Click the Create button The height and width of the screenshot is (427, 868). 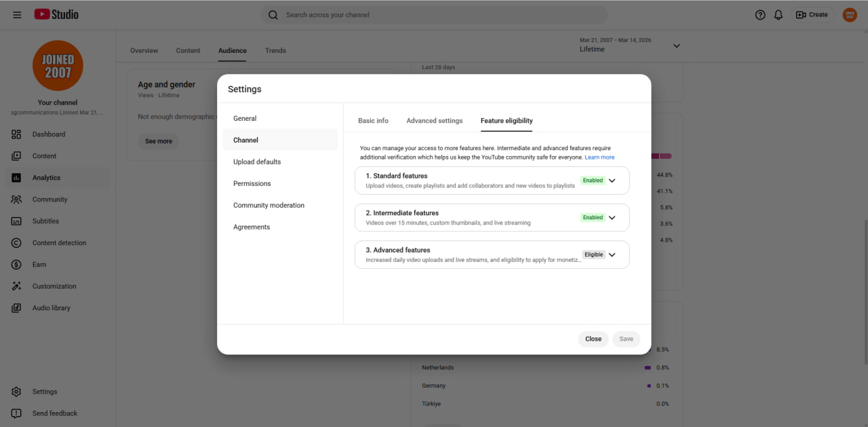click(812, 15)
